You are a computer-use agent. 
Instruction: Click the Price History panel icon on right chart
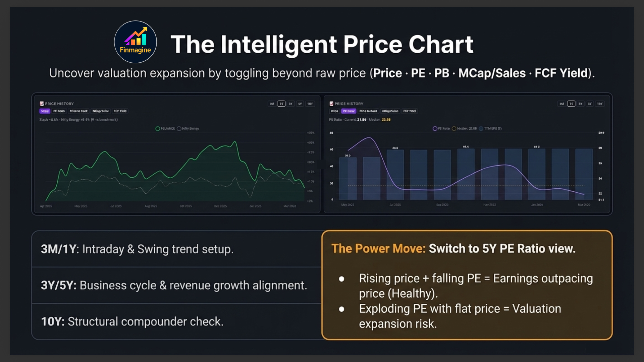(331, 104)
